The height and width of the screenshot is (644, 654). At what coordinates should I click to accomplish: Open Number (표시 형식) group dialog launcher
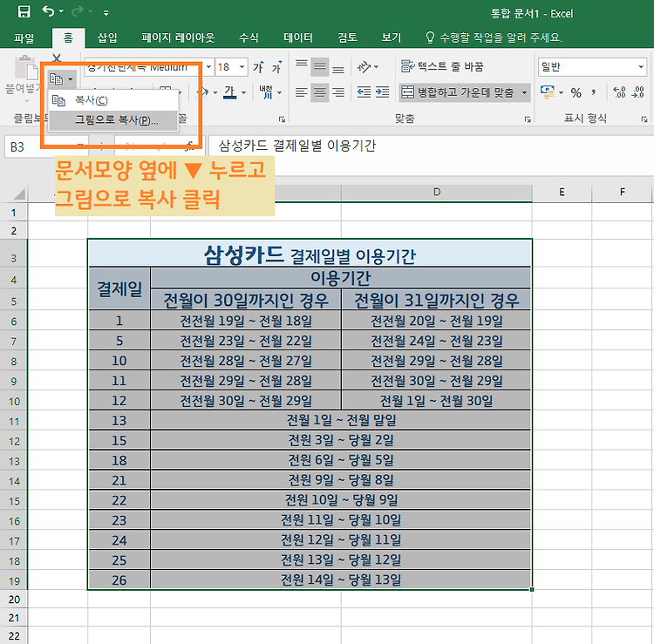pyautogui.click(x=644, y=119)
